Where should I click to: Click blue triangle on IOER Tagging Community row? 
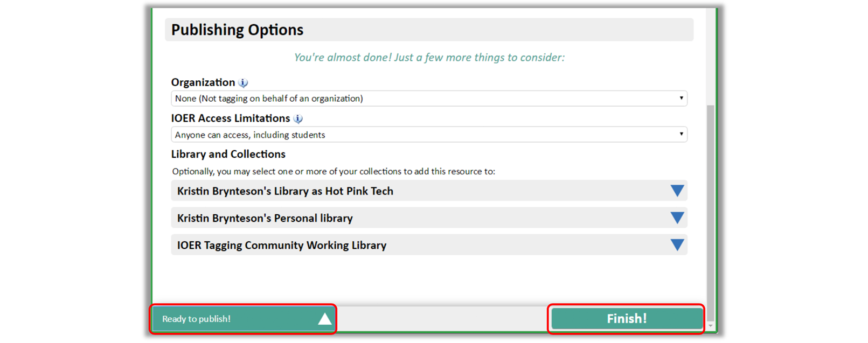point(677,245)
